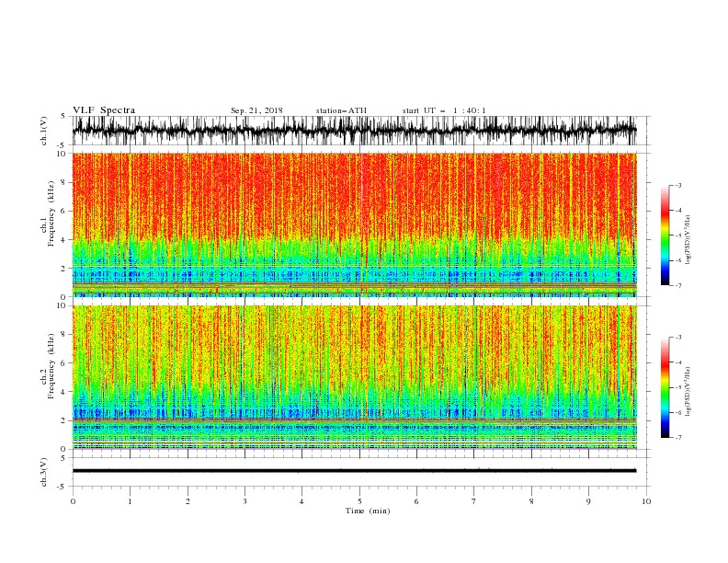
Task: Click the "-7" label below ch.2 colorbar
Action: 678,437
